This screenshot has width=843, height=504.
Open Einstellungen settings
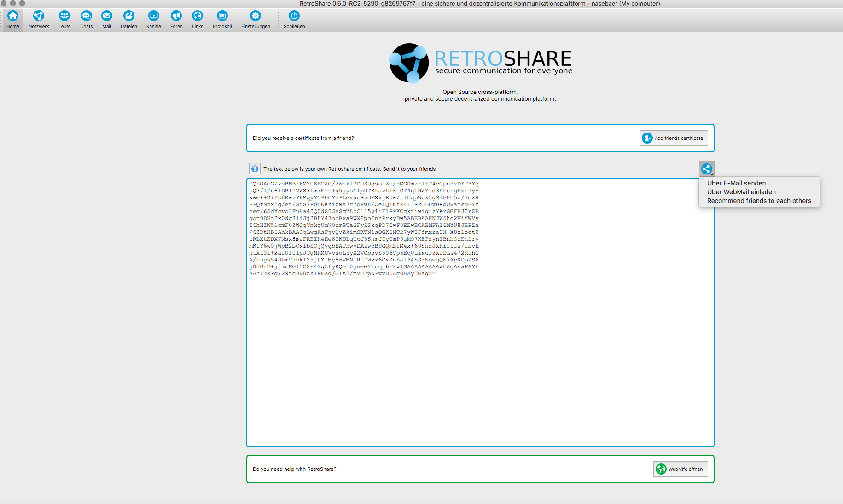pos(256,16)
